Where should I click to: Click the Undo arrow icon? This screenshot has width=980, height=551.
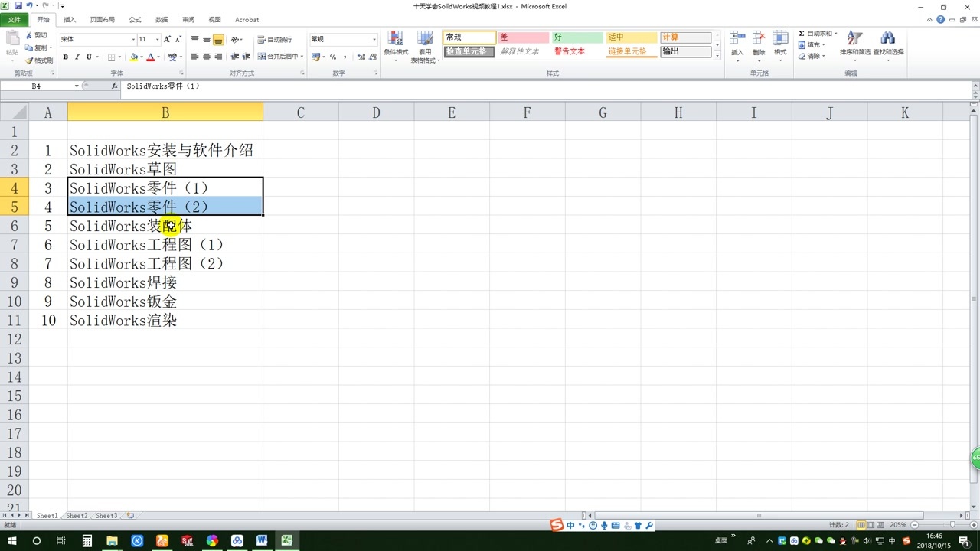(x=29, y=6)
